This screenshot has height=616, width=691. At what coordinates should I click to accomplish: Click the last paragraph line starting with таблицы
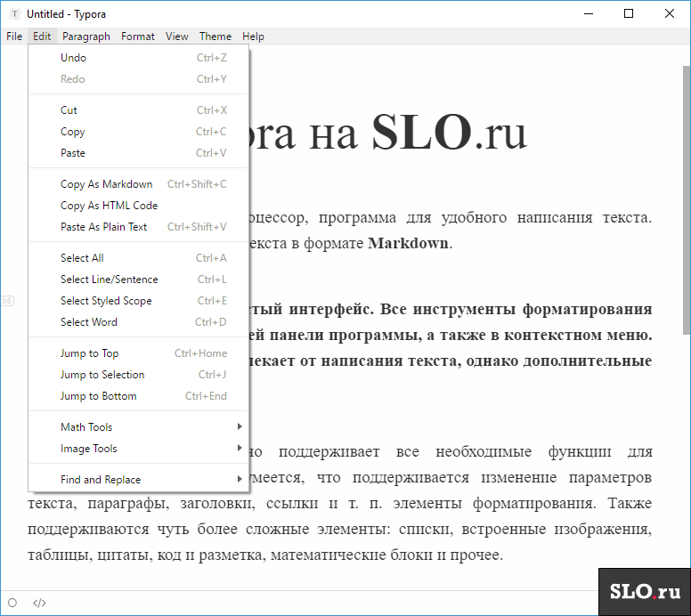pos(265,555)
